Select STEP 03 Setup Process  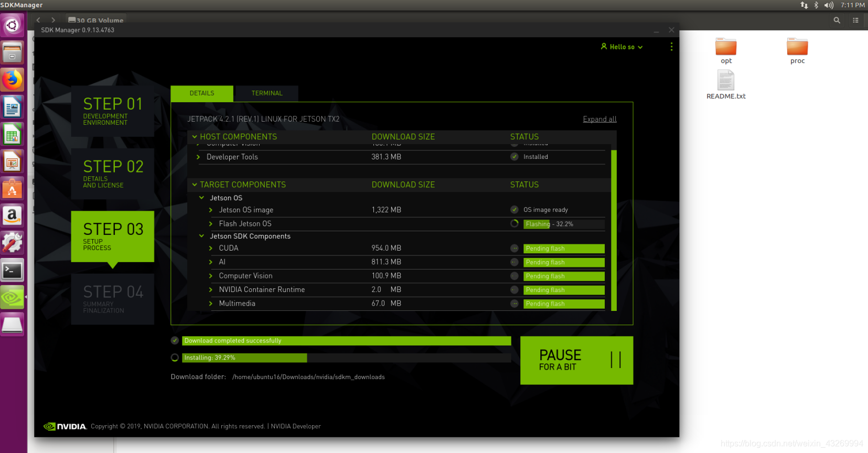point(113,236)
